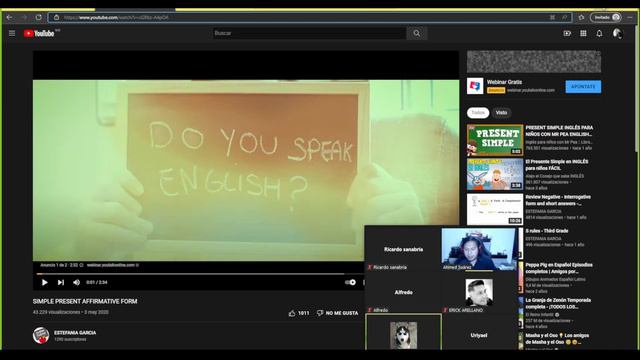The height and width of the screenshot is (360, 640).
Task: Select the husky avatar participant tile
Action: pyautogui.click(x=403, y=333)
